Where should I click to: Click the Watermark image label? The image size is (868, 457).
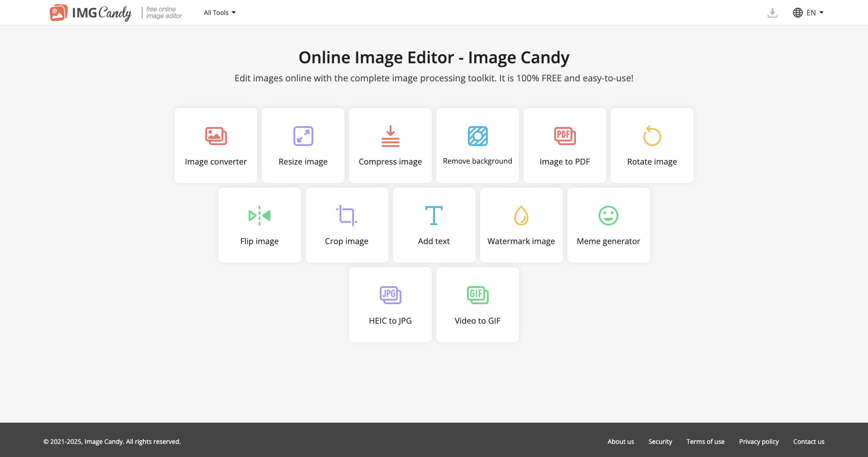(521, 241)
